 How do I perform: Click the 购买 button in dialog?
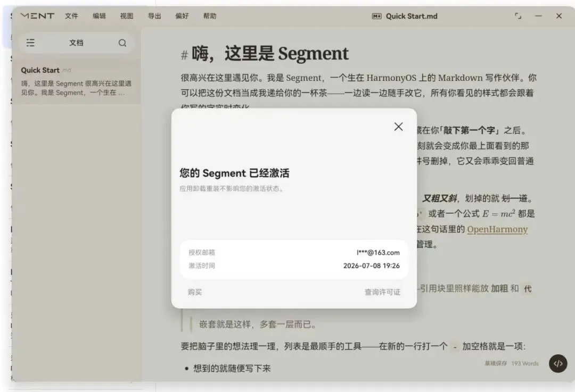coord(195,292)
